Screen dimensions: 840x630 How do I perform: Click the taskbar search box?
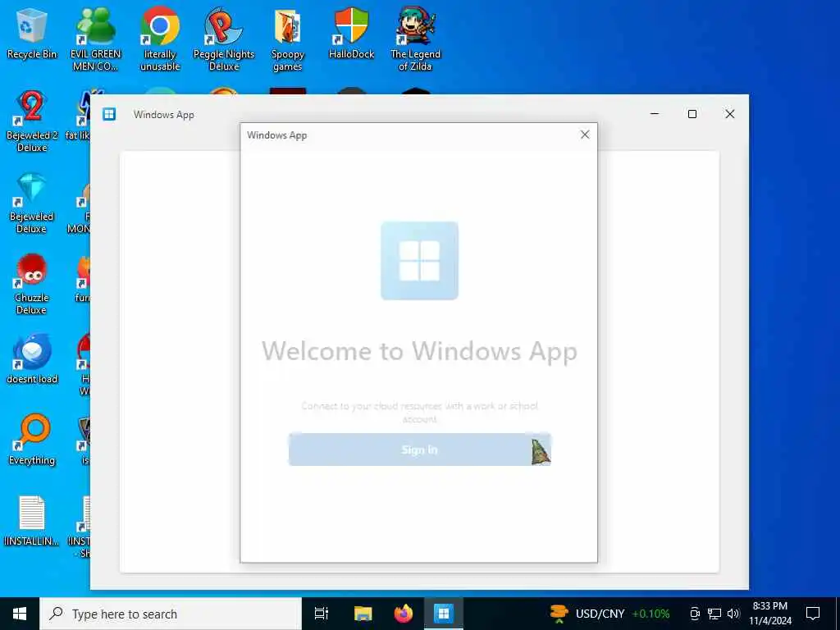171,614
